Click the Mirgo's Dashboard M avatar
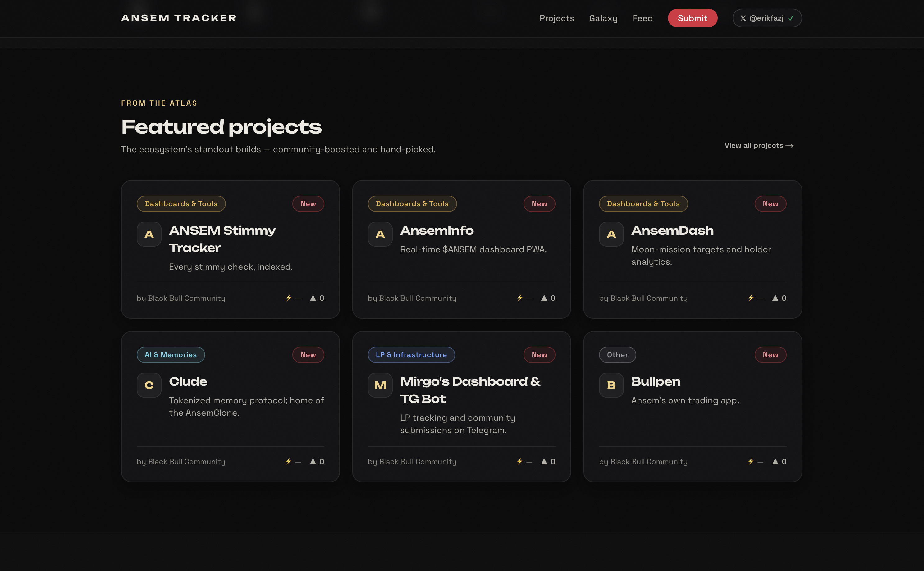 tap(380, 385)
